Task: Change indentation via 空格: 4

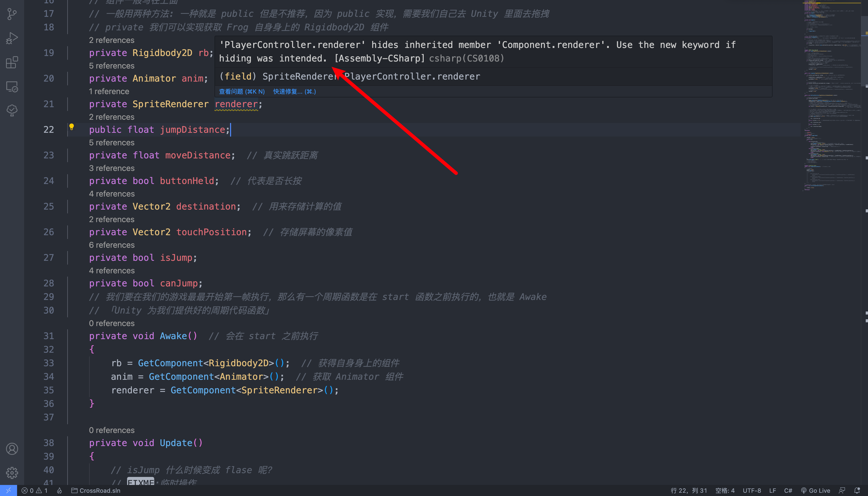Action: 725,490
